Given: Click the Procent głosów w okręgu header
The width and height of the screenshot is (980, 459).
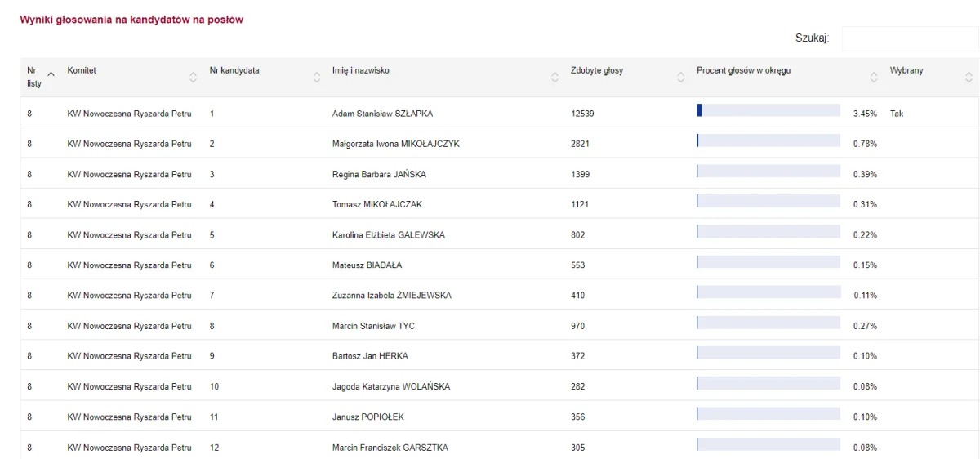Looking at the screenshot, I should tap(743, 70).
